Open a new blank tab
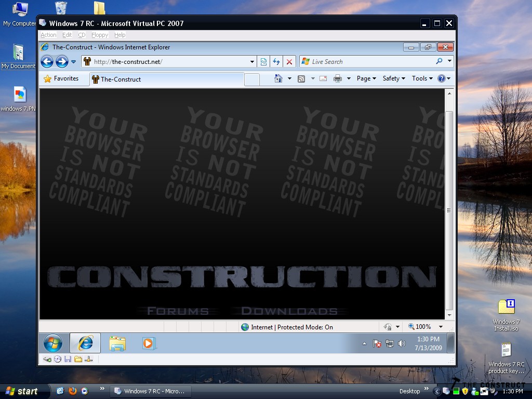The width and height of the screenshot is (532, 399). (x=252, y=79)
